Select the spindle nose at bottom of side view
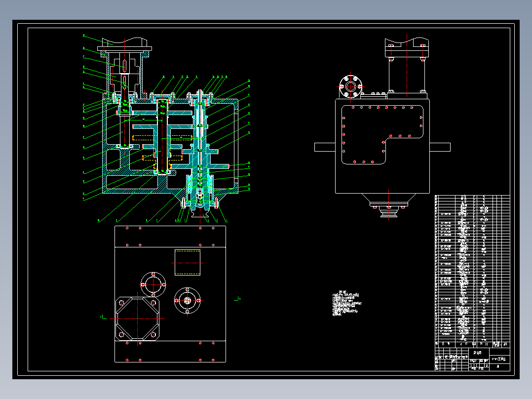Screen dimensions: 532x399 pos(388,212)
